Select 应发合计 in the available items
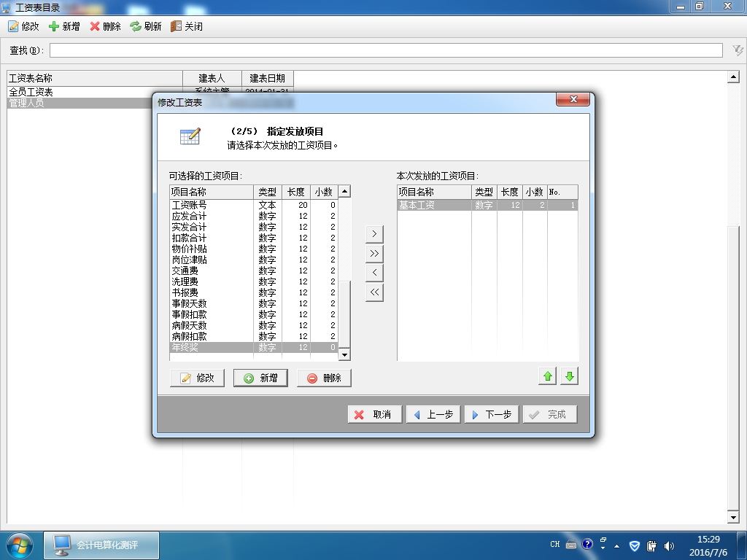This screenshot has height=560, width=747. 254,216
